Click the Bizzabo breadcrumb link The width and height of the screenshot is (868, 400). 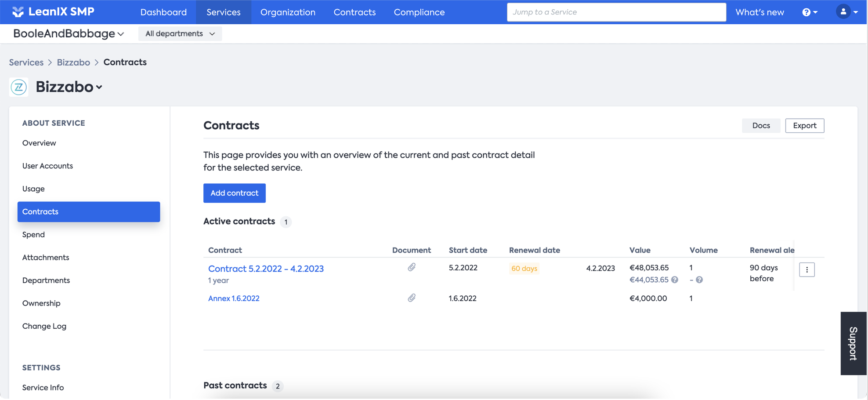pyautogui.click(x=73, y=62)
